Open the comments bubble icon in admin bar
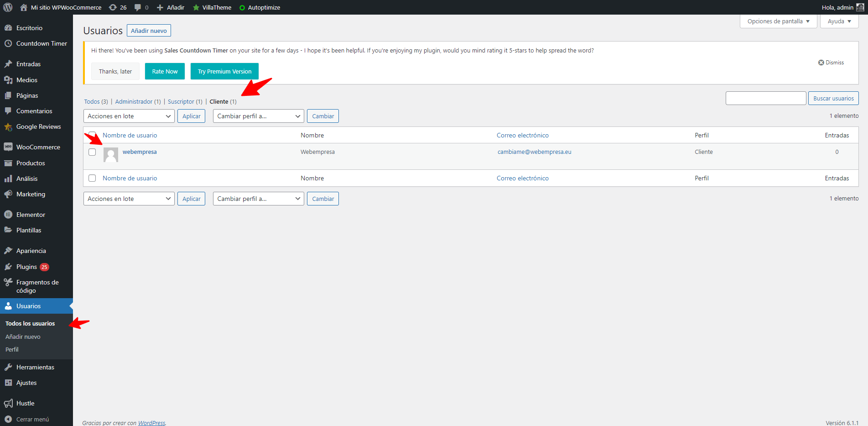The width and height of the screenshot is (868, 426). click(138, 7)
